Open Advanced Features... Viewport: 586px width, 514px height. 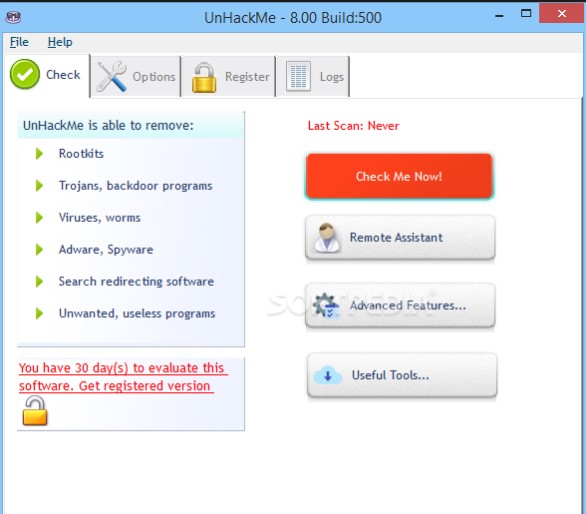pyautogui.click(x=400, y=305)
